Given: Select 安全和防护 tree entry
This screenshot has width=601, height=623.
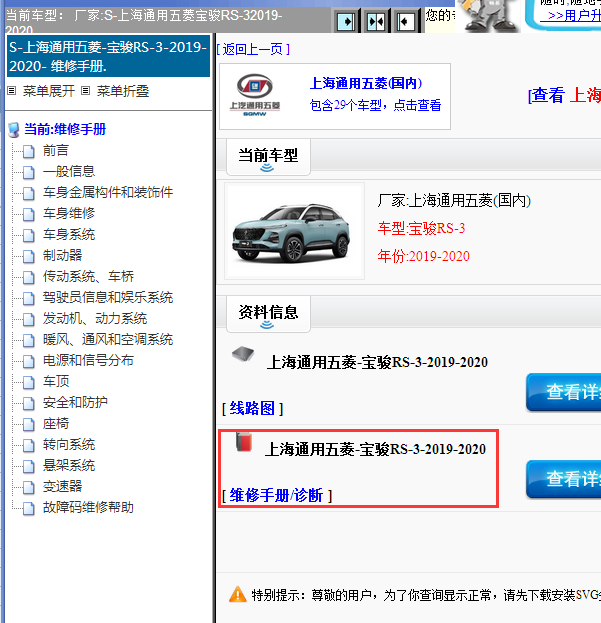Looking at the screenshot, I should point(75,402).
